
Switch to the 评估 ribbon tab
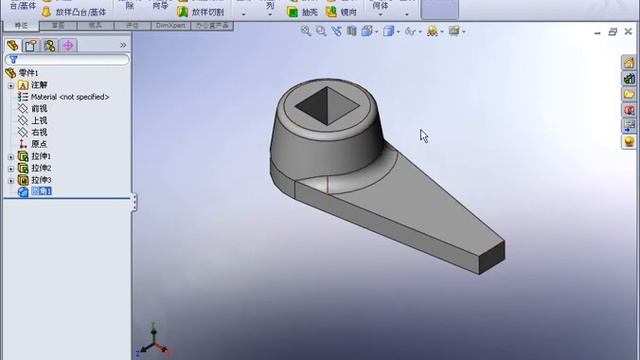coord(132,26)
